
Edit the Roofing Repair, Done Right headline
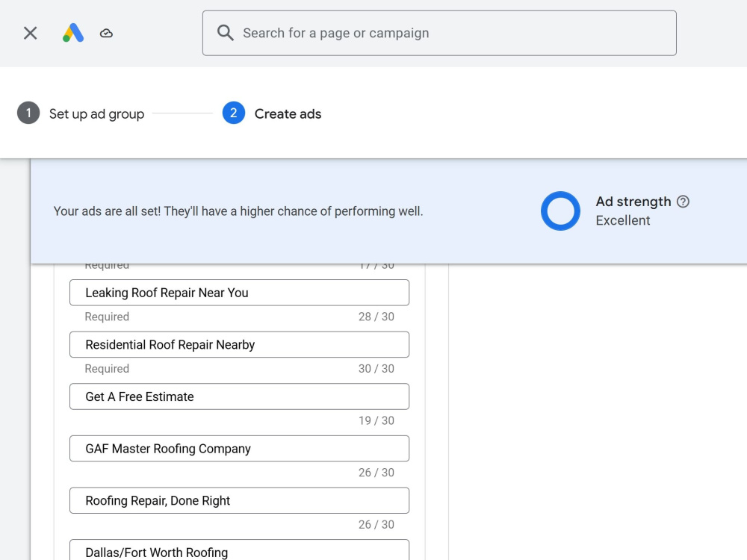pyautogui.click(x=239, y=500)
